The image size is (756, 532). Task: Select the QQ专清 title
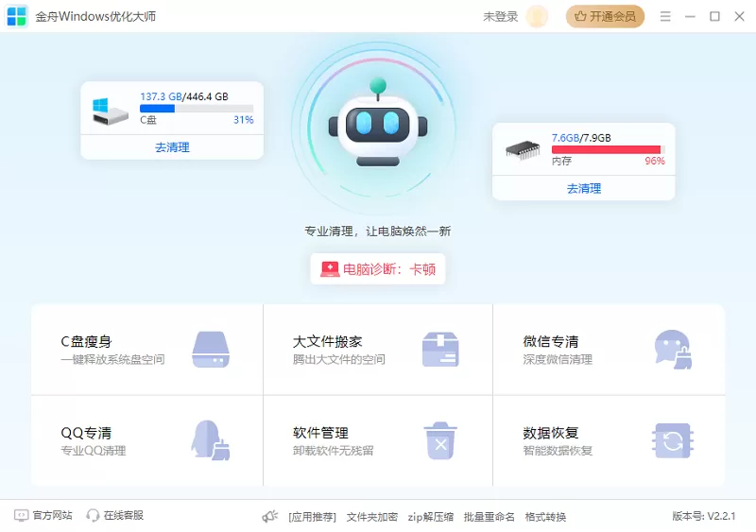[86, 433]
